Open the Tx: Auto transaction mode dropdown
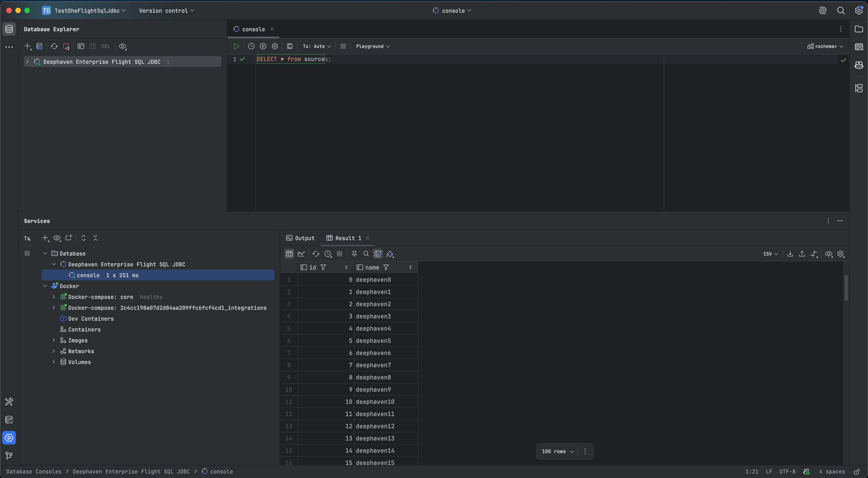 click(x=316, y=46)
